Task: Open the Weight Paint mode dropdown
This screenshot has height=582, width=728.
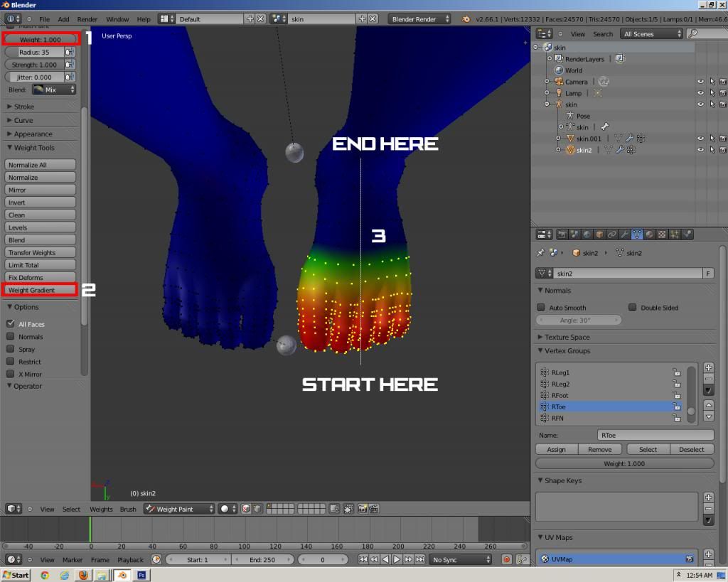Action: [178, 509]
